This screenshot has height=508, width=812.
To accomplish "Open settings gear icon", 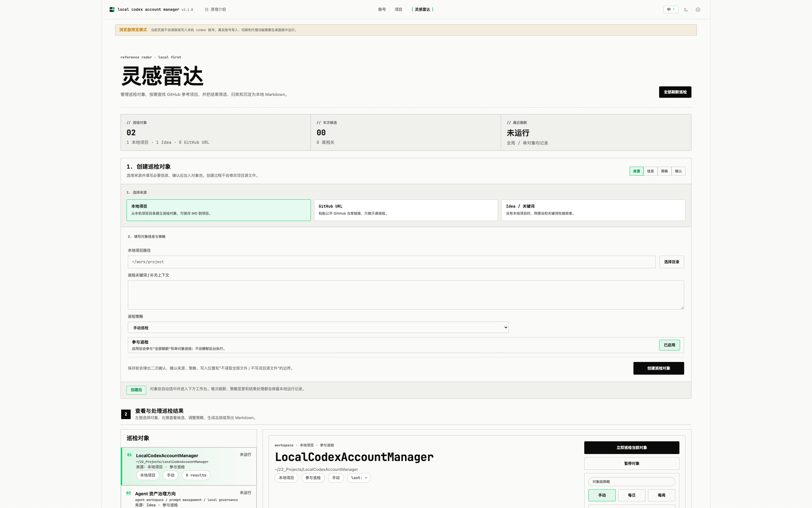I will tap(698, 10).
